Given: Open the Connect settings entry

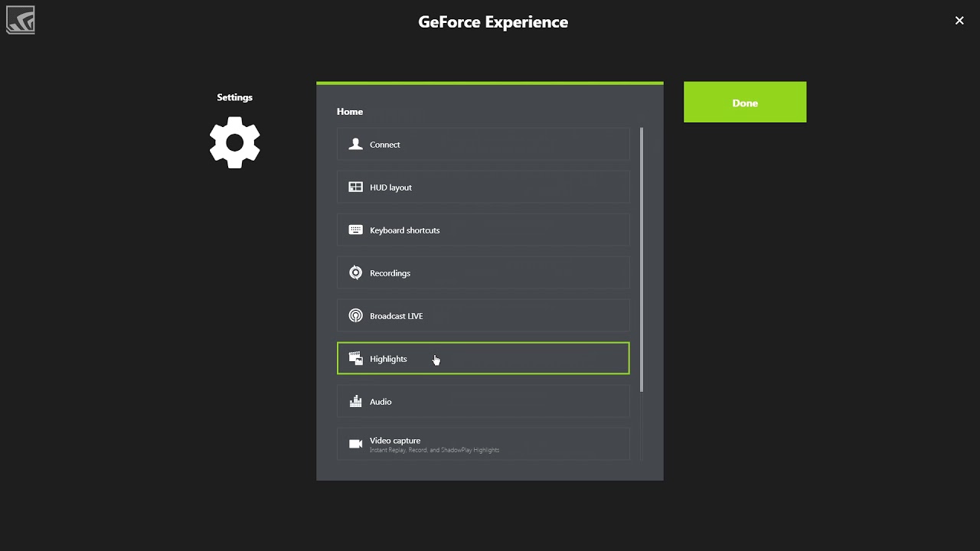Looking at the screenshot, I should point(483,145).
